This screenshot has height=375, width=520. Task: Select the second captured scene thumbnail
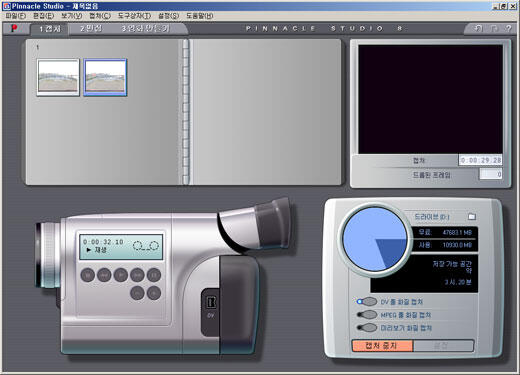[105, 77]
